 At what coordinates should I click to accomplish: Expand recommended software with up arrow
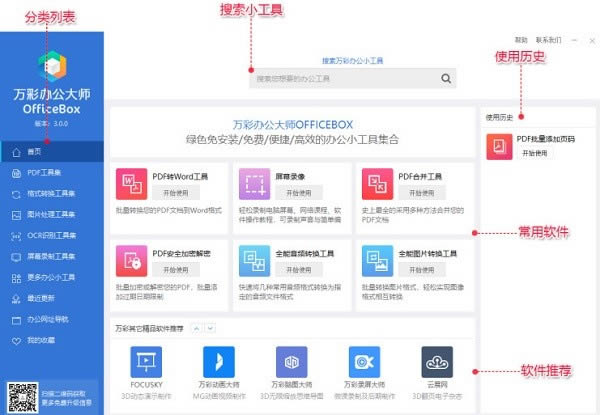click(x=196, y=327)
